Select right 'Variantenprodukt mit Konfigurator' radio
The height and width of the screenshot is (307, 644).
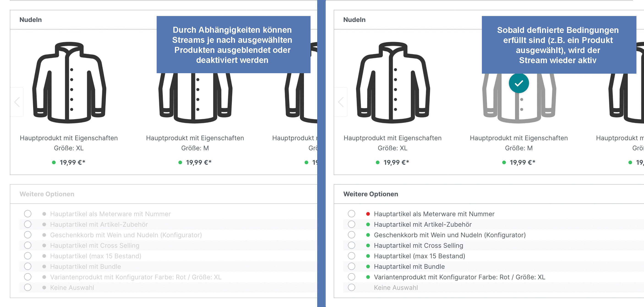point(352,277)
